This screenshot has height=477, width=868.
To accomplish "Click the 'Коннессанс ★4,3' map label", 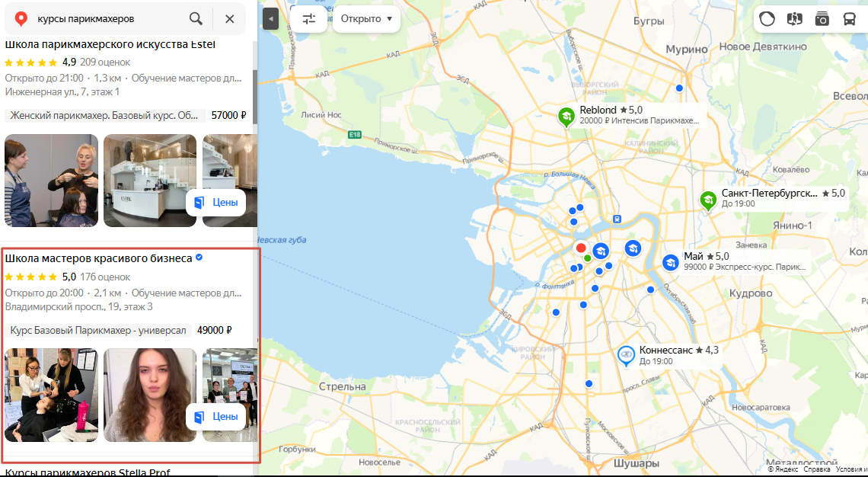I will (x=678, y=351).
